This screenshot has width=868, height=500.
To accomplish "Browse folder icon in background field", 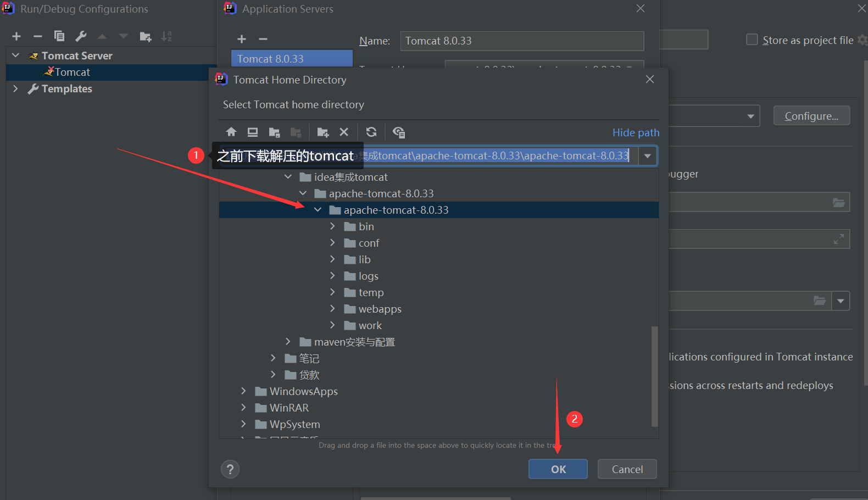I will pyautogui.click(x=839, y=202).
